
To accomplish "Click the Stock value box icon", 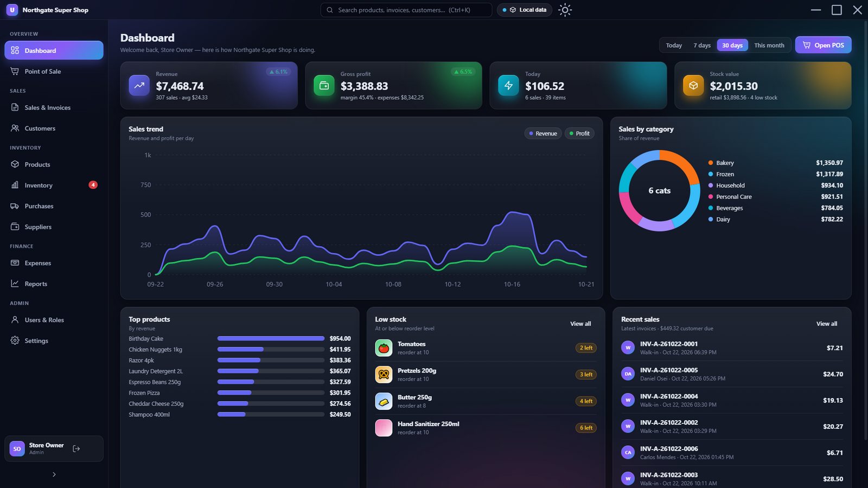I will point(693,85).
